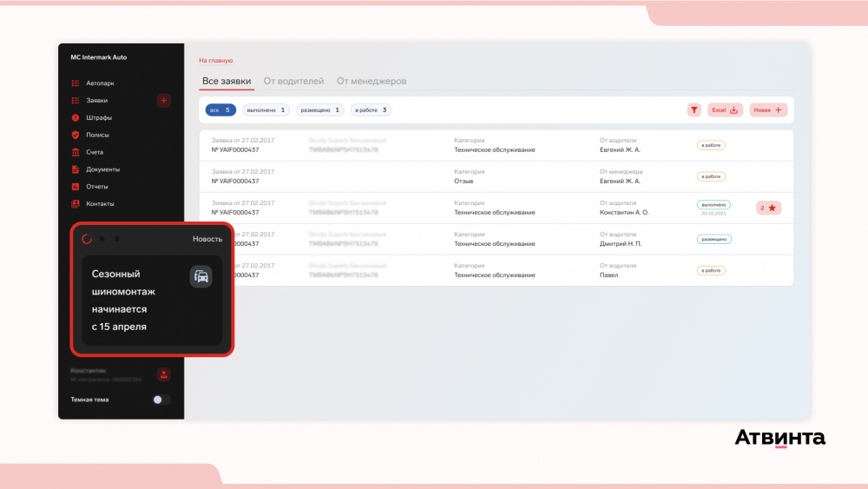
Task: Click the star rating badge with 2
Action: (x=768, y=208)
